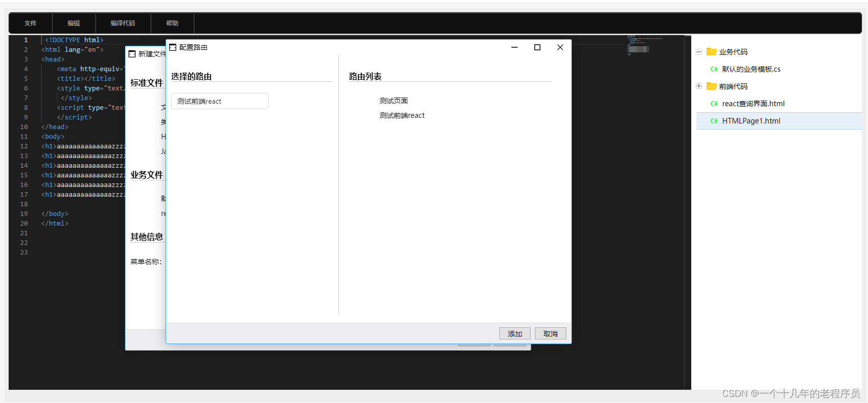868x403 pixels.
Task: Click the 新建文件 dialog window icon
Action: (132, 54)
